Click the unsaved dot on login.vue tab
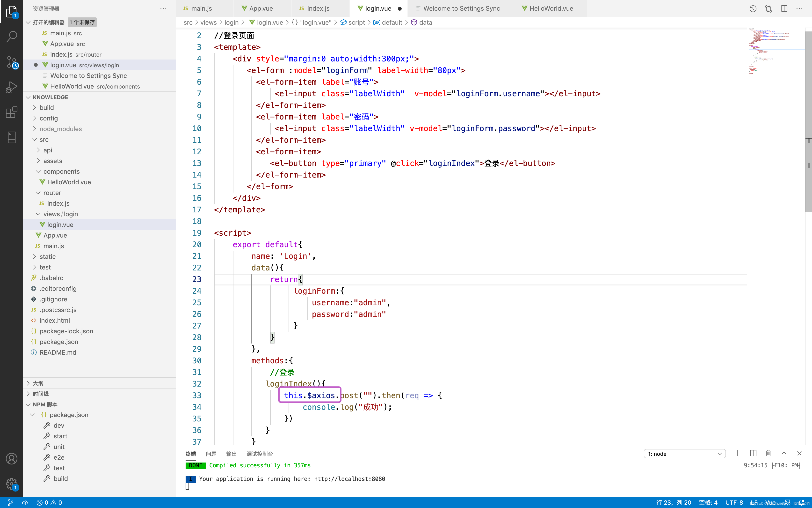 pyautogui.click(x=400, y=8)
